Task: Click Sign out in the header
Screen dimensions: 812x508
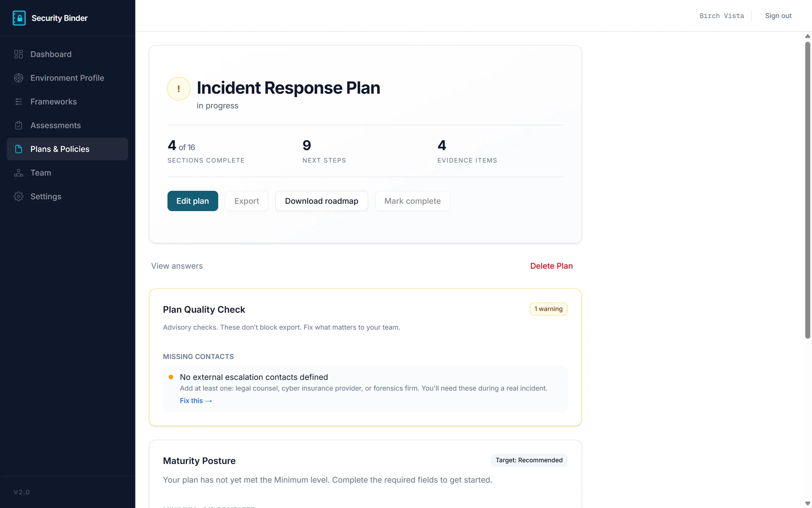Action: 778,16
